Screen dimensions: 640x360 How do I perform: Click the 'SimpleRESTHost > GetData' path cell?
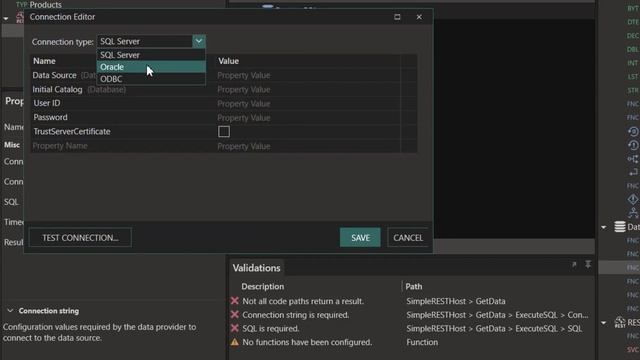(456, 301)
